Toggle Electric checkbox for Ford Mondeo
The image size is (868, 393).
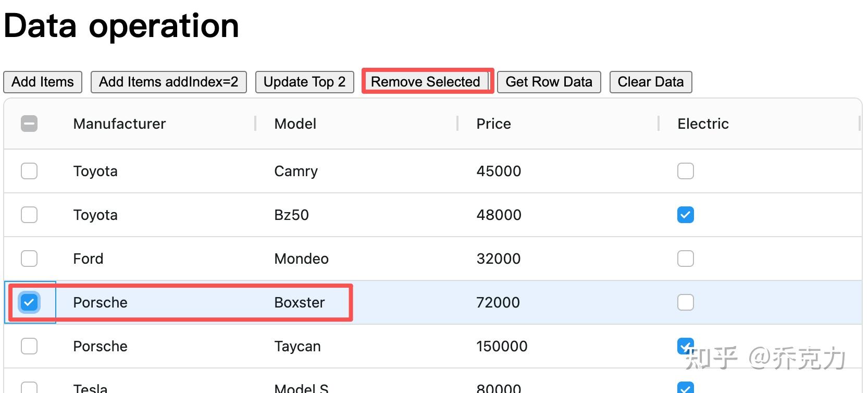pos(686,259)
